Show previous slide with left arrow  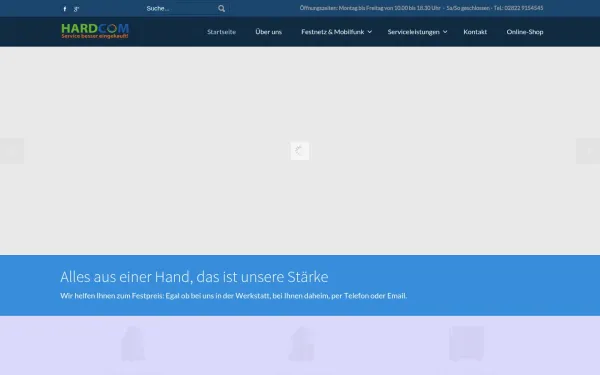coord(12,151)
